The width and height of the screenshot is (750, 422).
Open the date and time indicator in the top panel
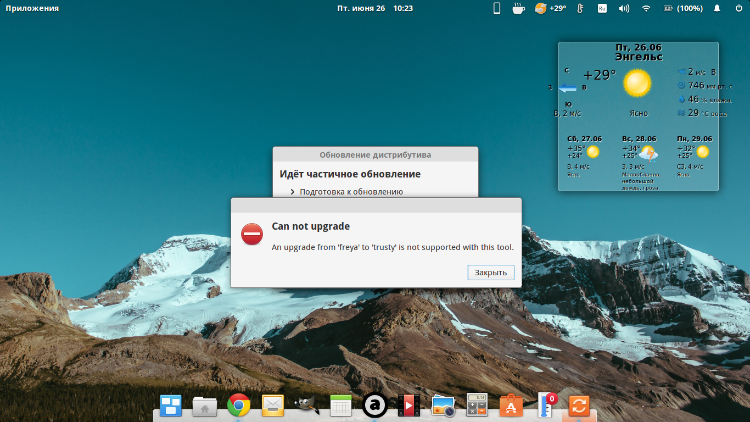375,8
